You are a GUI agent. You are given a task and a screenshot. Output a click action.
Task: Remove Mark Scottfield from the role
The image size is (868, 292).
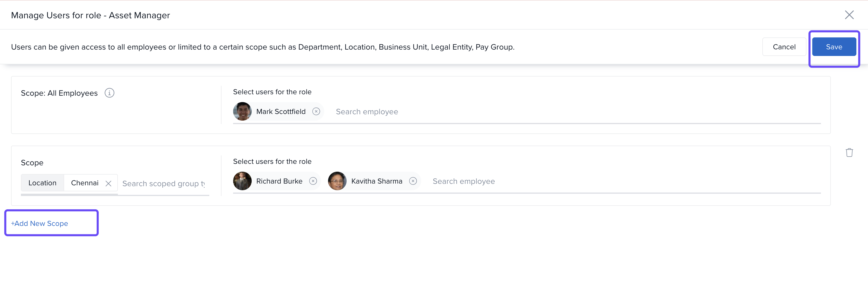[316, 111]
